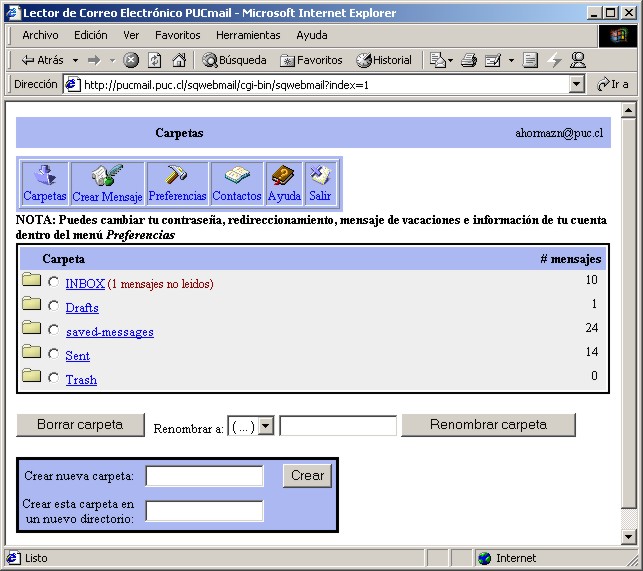
Task: Click the address bar URL text
Action: click(x=226, y=85)
